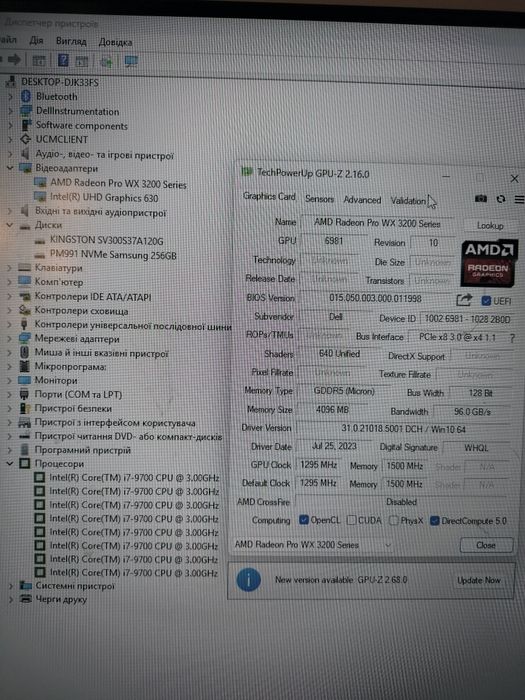Click the Device ID value field

pyautogui.click(x=467, y=319)
